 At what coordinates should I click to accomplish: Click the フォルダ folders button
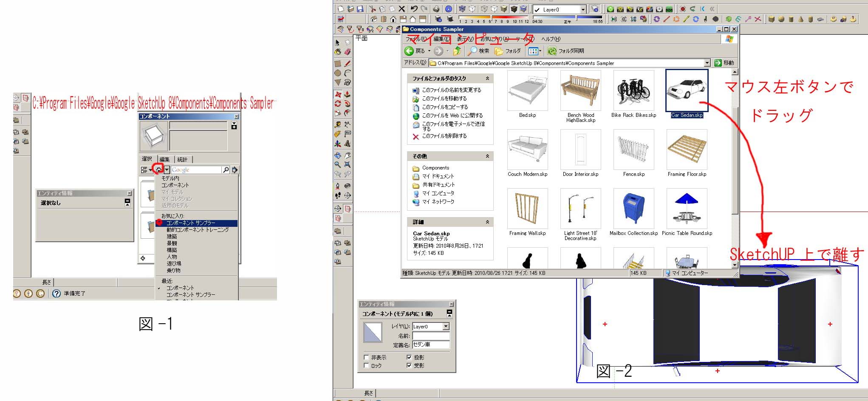click(508, 51)
